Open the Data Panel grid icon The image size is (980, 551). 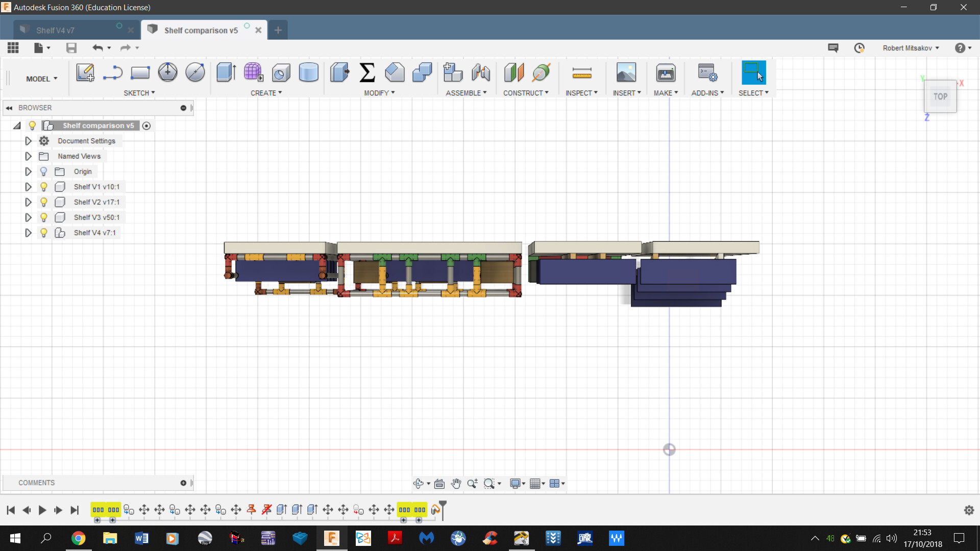pyautogui.click(x=13, y=47)
